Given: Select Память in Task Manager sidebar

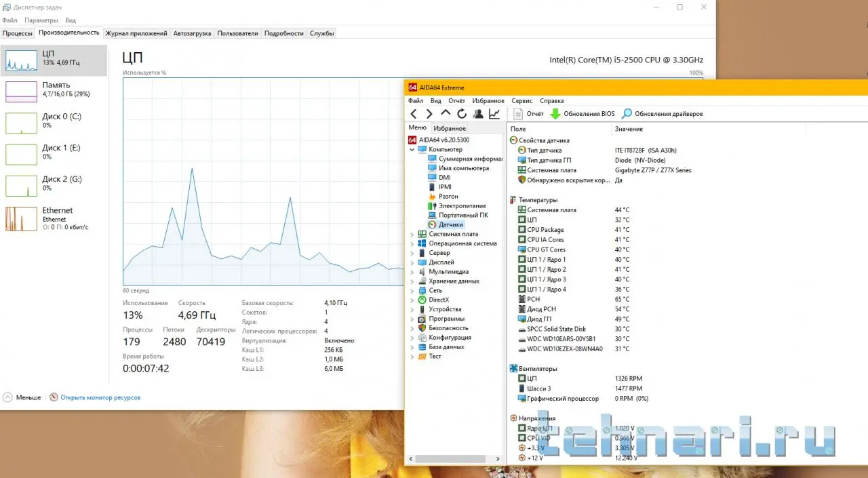Looking at the screenshot, I should pyautogui.click(x=54, y=92).
